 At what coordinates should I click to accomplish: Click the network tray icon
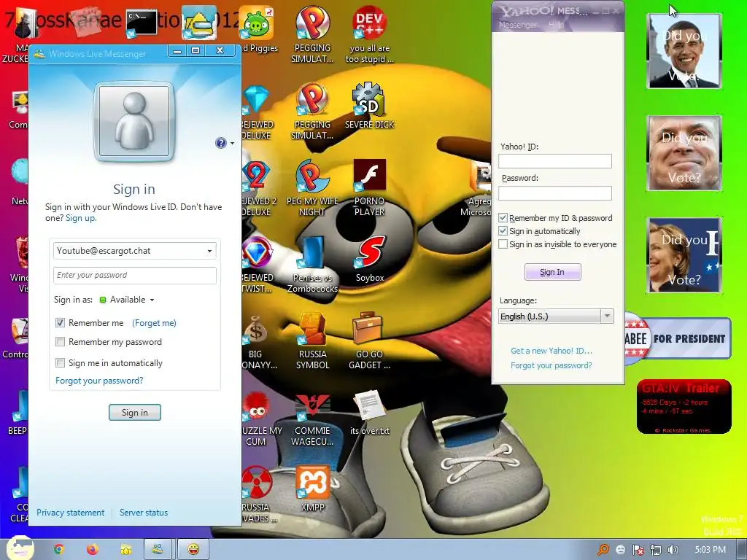(656, 550)
